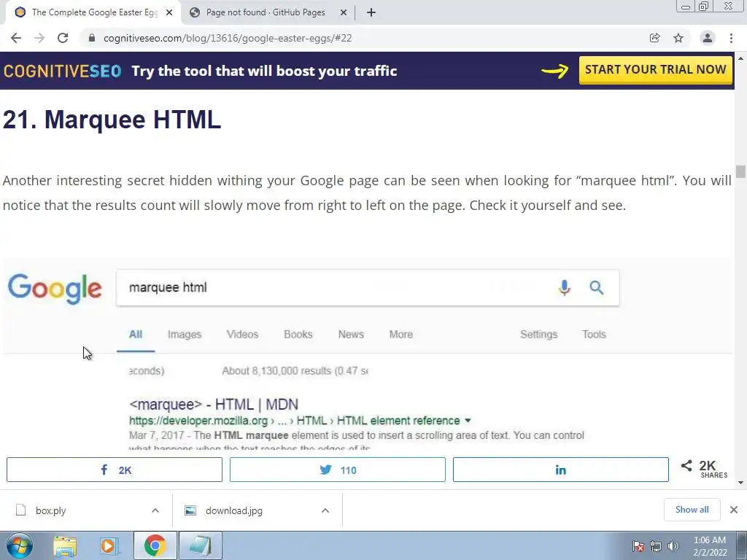Viewport: 747px width, 560px height.
Task: Click the 21. Marquee HTML heading
Action: [112, 120]
